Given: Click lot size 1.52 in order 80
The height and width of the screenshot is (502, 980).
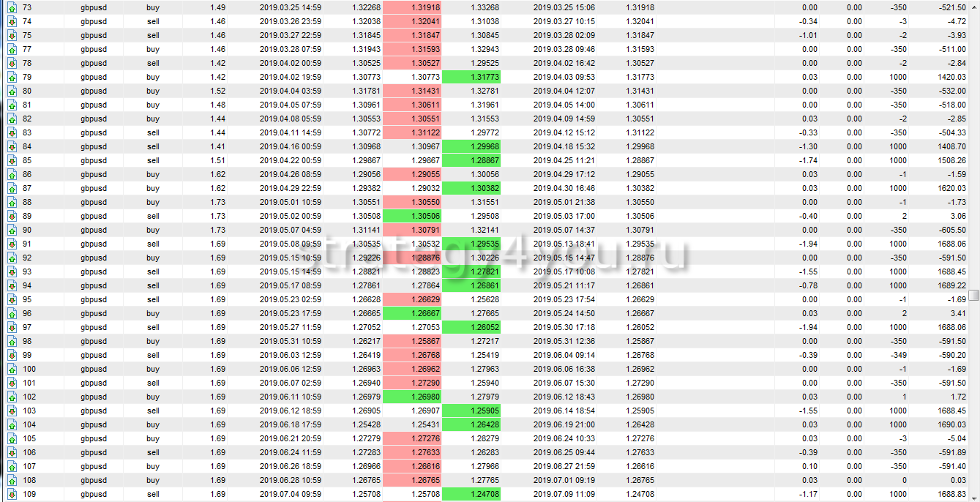Looking at the screenshot, I should tap(217, 91).
